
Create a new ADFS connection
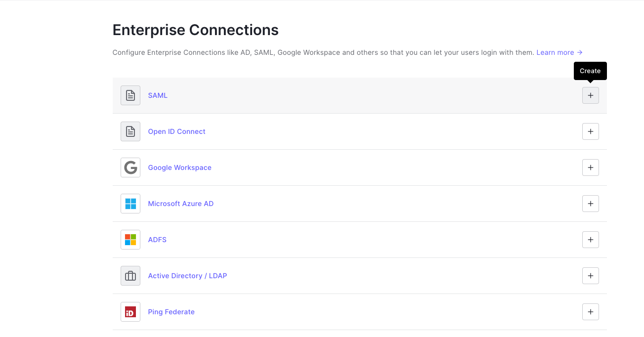(590, 239)
